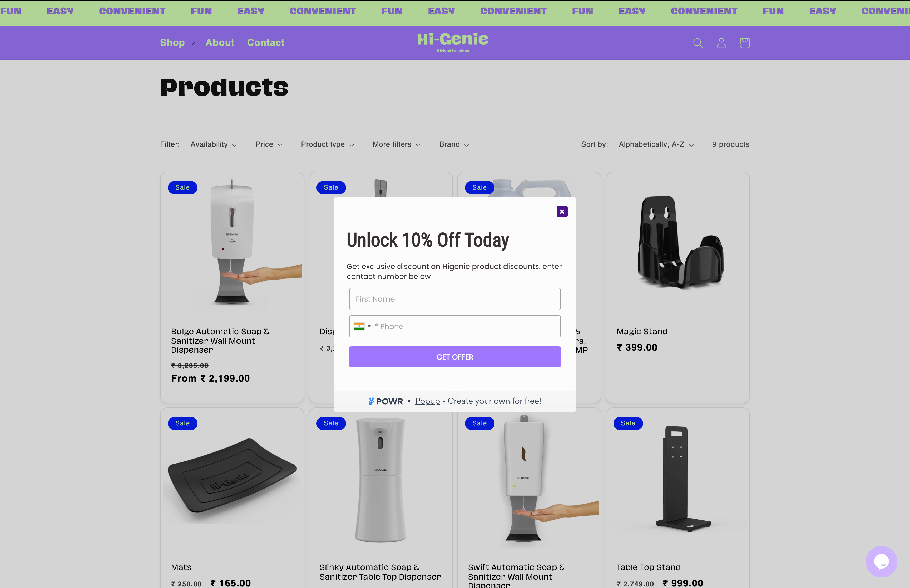Open the India flag country code selector
The image size is (910, 588).
click(362, 326)
